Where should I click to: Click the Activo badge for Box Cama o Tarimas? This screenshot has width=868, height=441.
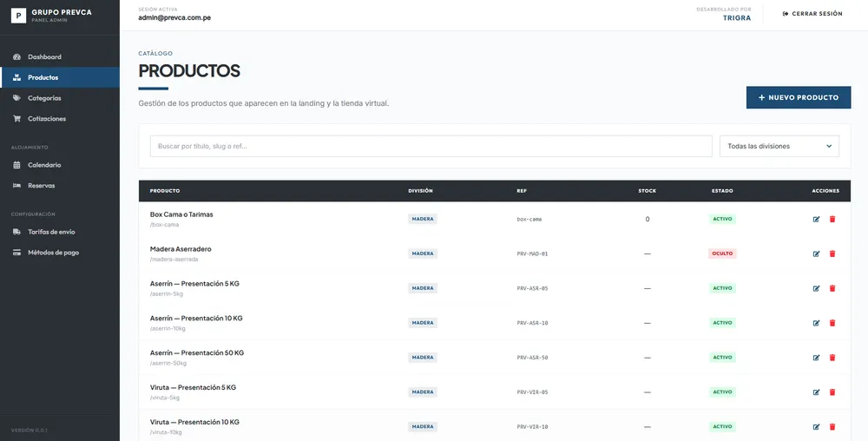722,219
